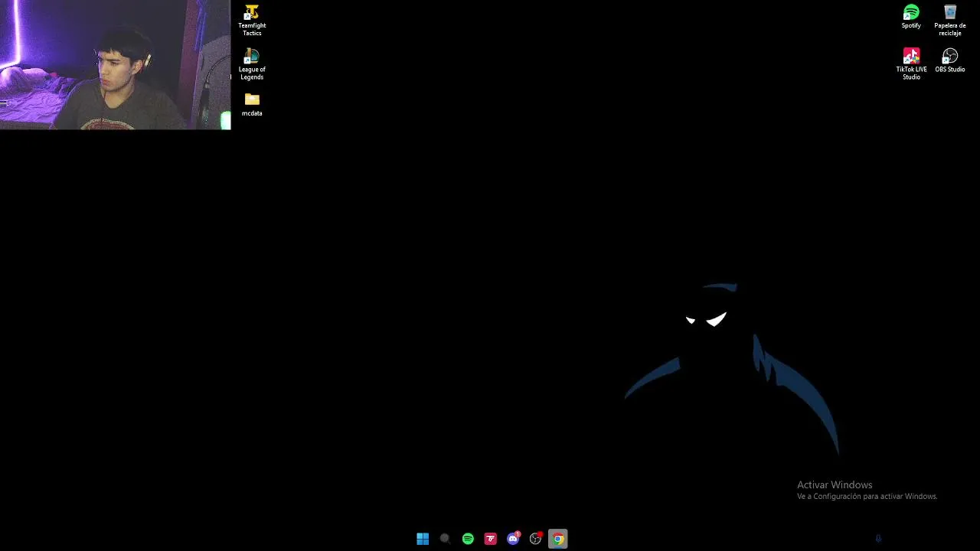980x551 pixels.
Task: Select the Papelera de reciclaje icon
Action: pos(950,20)
